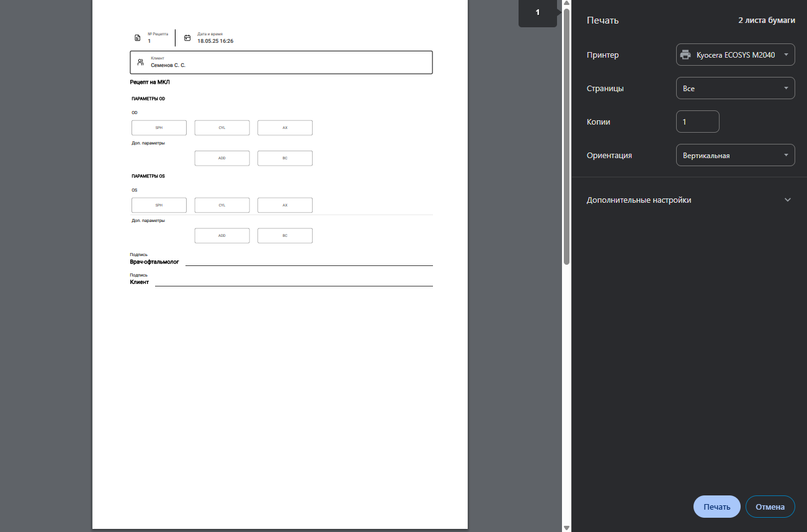Image resolution: width=807 pixels, height=532 pixels.
Task: Click the preview scrollbar's up arrow
Action: [x=566, y=4]
